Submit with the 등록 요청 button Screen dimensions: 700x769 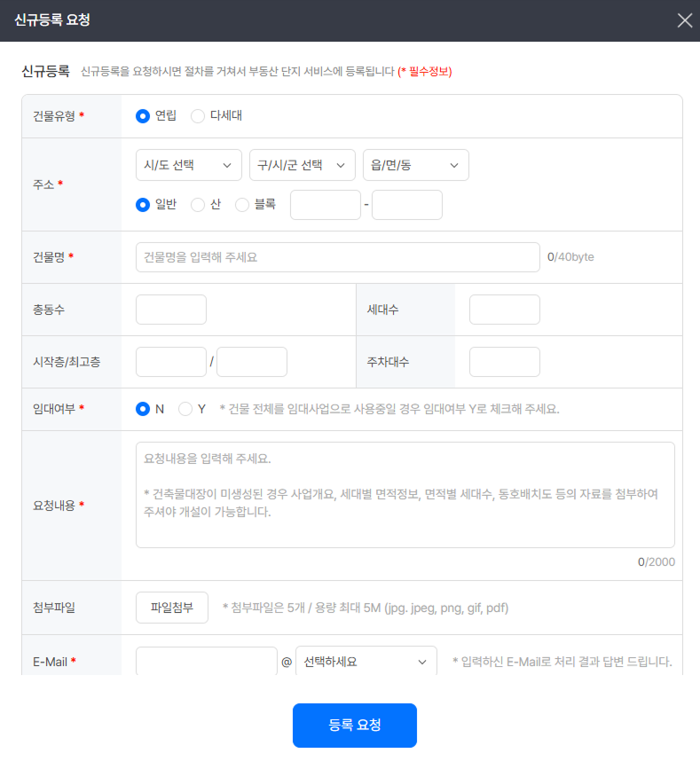coord(355,726)
